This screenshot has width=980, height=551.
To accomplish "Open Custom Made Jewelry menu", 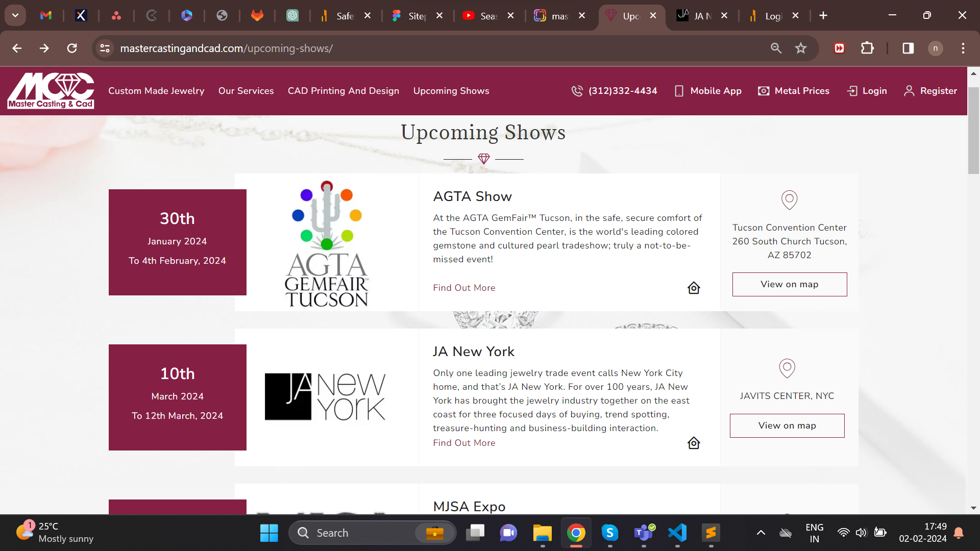I will (156, 91).
